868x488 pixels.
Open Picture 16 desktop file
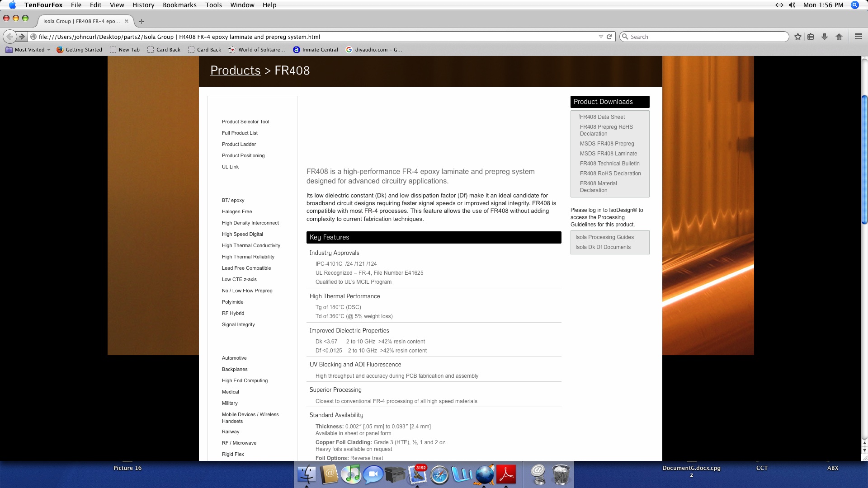(x=127, y=468)
